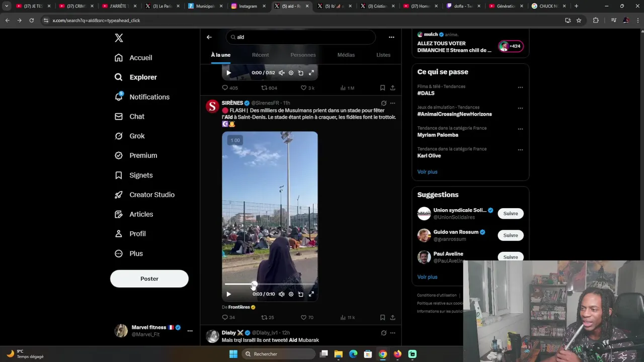
Task: Like the SIRÈNES post with 70 likes
Action: (x=307, y=317)
